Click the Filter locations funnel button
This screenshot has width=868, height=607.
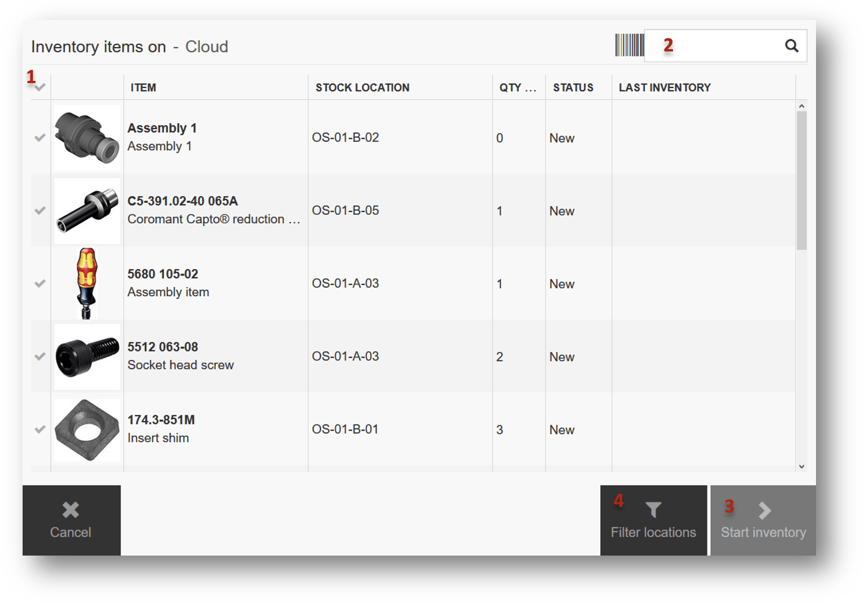click(653, 520)
